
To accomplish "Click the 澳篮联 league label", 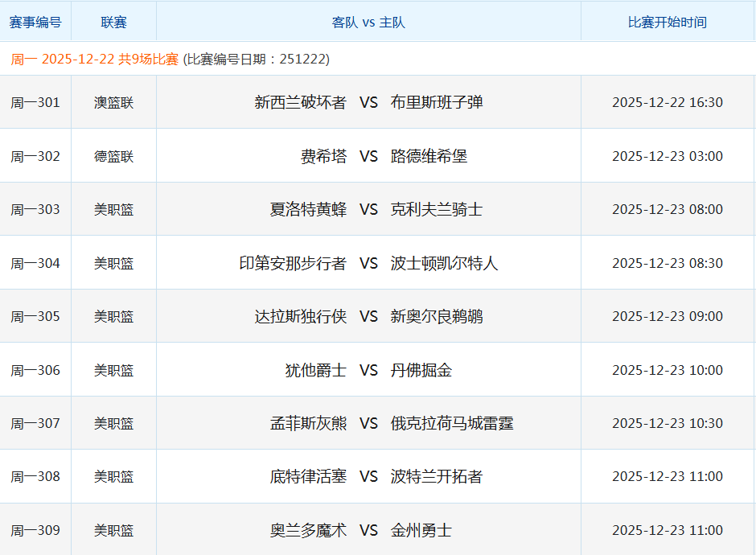I will pos(113,102).
